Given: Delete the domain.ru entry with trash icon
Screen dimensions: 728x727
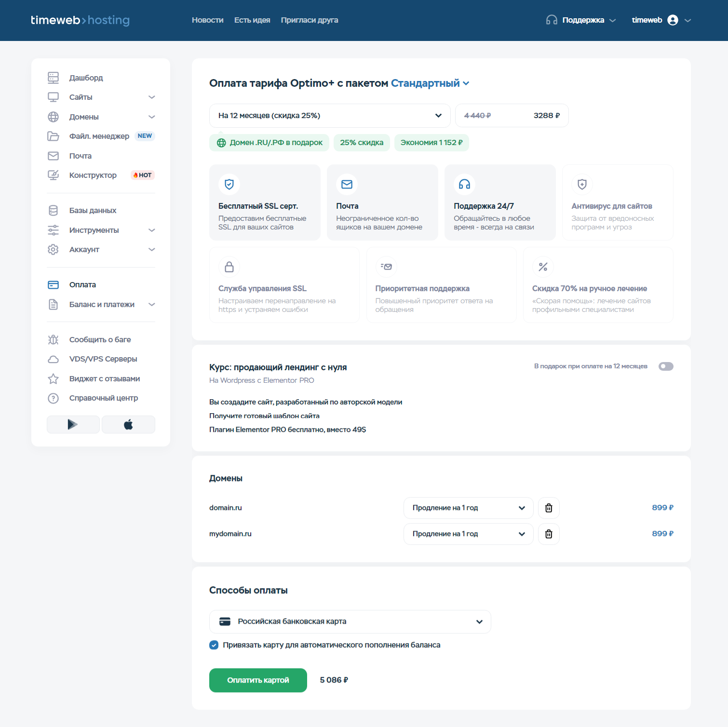Looking at the screenshot, I should [x=549, y=508].
